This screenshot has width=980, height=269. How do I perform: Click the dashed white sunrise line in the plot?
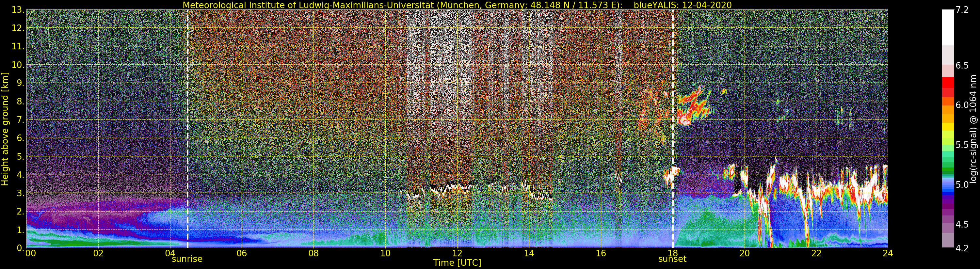tap(187, 129)
